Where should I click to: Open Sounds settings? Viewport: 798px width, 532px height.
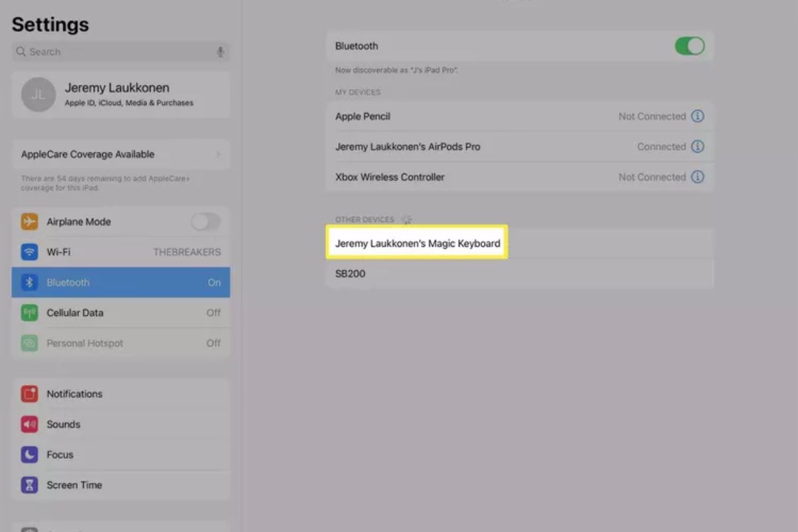121,424
